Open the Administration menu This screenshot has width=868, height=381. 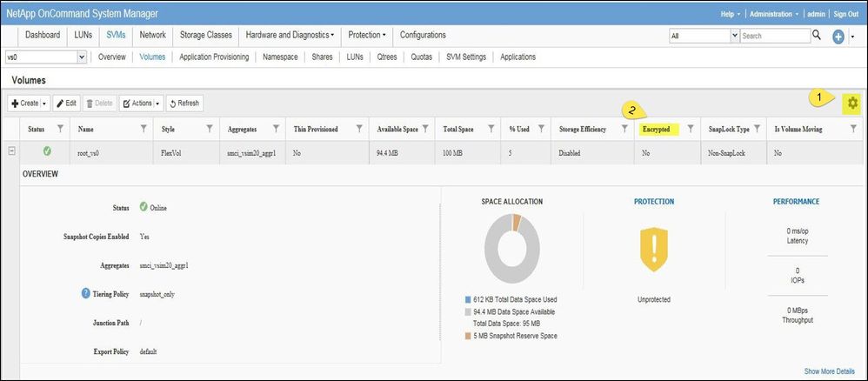[773, 15]
